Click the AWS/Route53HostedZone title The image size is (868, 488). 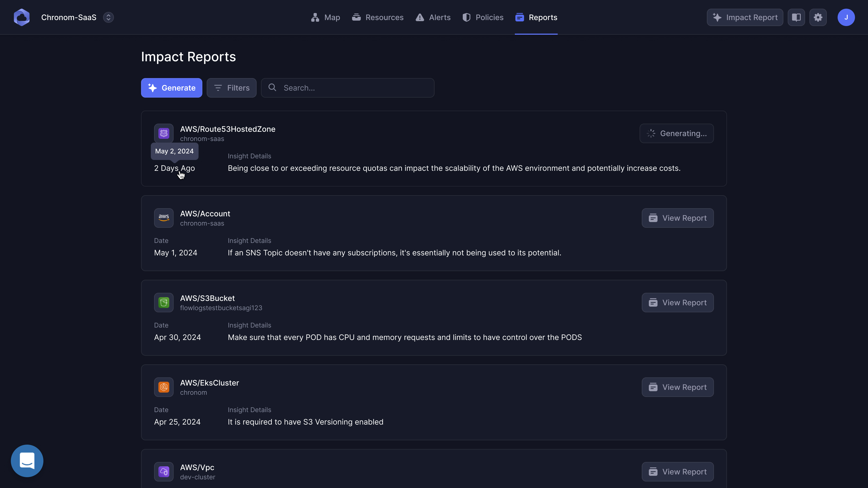tap(228, 129)
